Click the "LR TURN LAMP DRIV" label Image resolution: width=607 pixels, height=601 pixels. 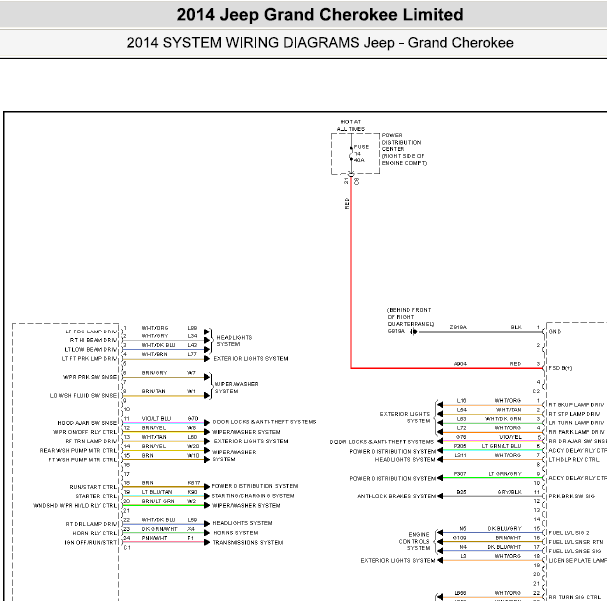576,423
